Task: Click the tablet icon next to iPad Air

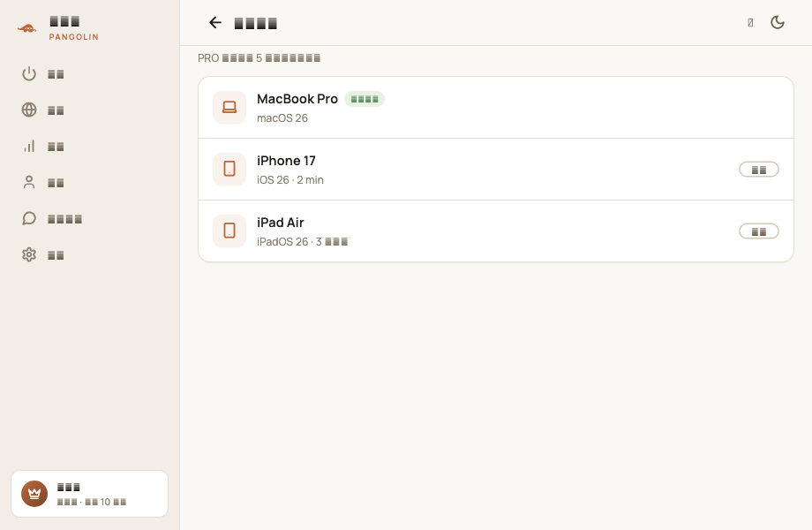Action: pos(229,231)
